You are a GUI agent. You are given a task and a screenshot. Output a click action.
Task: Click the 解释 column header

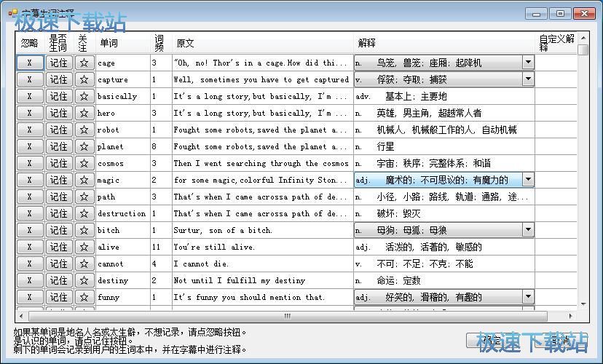pos(444,43)
